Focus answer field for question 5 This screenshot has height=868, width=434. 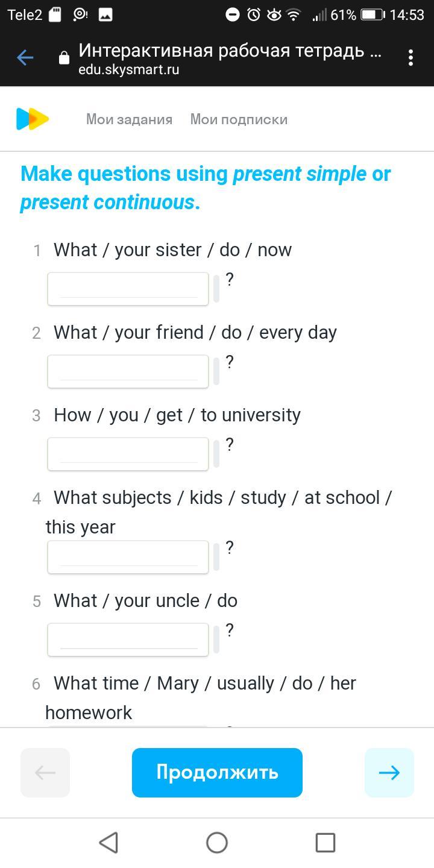(x=128, y=640)
